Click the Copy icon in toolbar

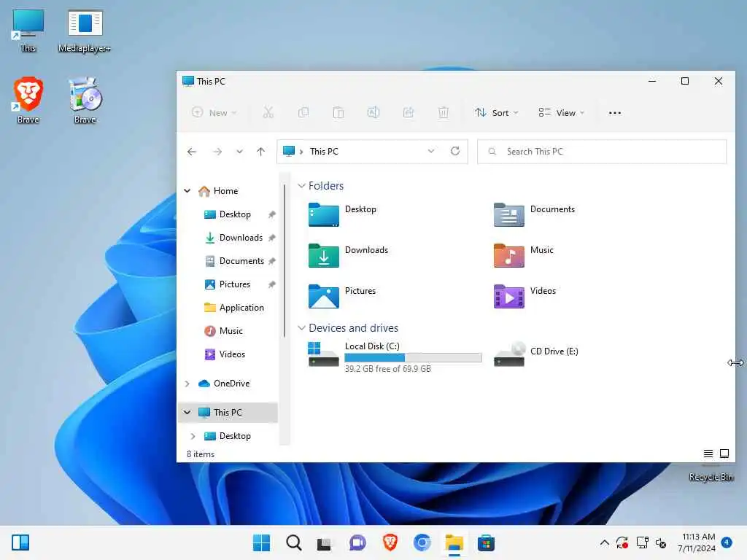click(x=303, y=113)
